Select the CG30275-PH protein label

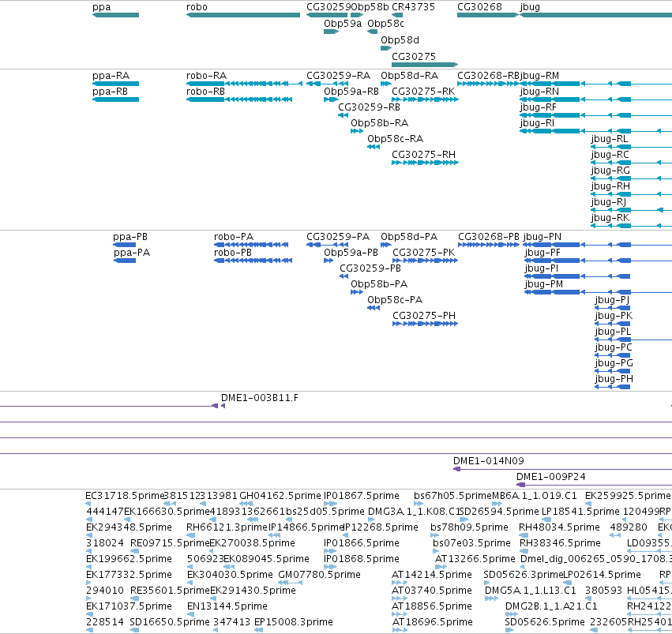424,316
